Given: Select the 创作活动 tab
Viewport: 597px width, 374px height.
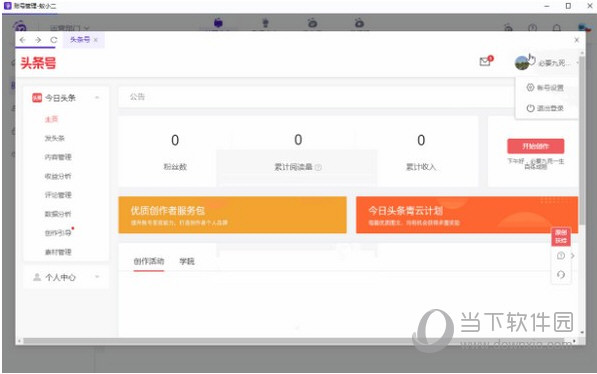Looking at the screenshot, I should 148,261.
